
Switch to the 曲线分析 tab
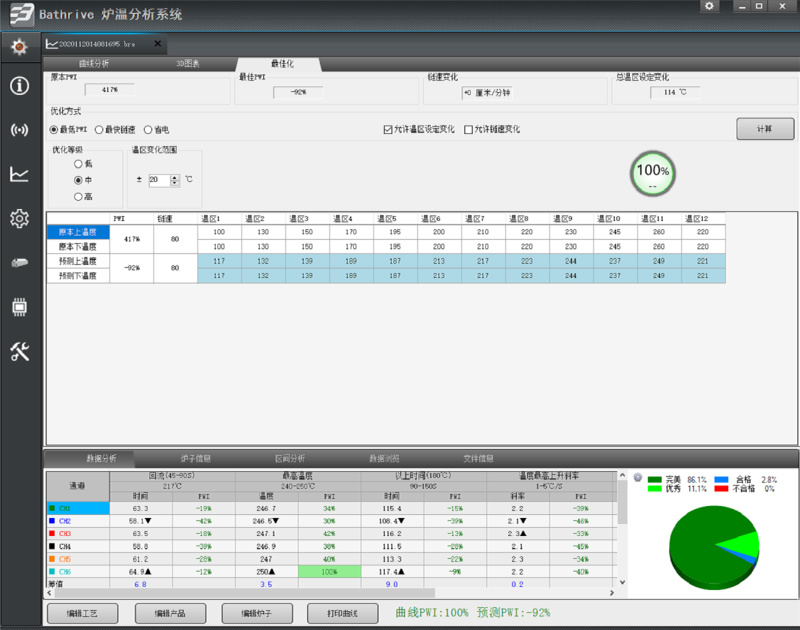click(94, 64)
